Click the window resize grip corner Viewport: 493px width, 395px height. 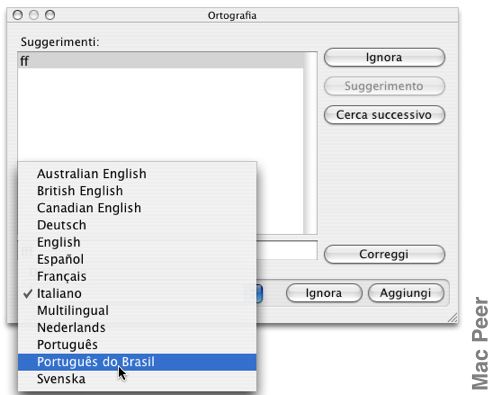[x=452, y=318]
